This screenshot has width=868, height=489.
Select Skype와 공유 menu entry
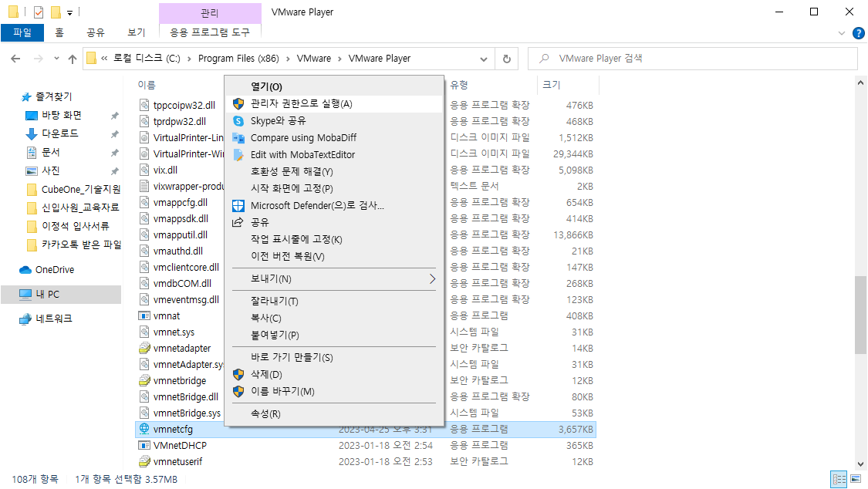334,120
